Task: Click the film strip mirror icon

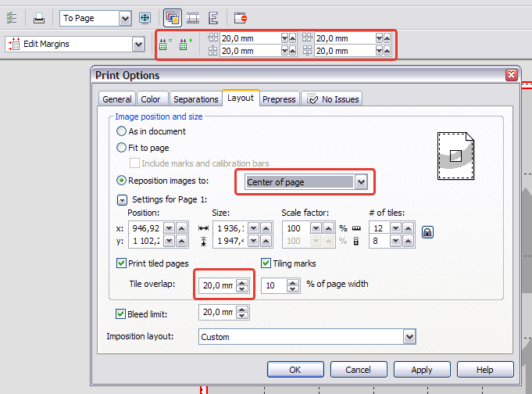Action: (193, 18)
